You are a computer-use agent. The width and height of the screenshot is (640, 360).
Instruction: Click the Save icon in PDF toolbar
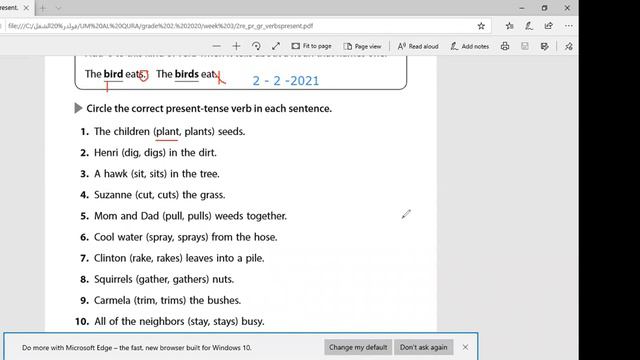point(525,46)
